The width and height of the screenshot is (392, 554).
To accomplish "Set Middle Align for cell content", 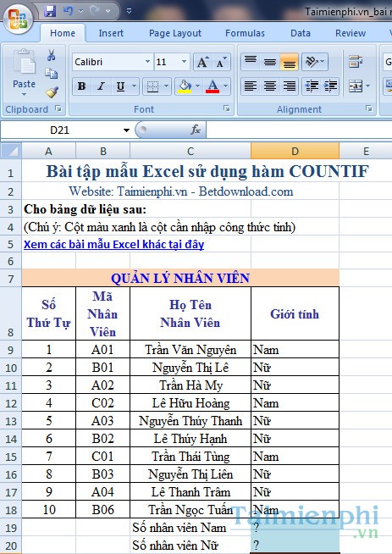I will coord(270,62).
